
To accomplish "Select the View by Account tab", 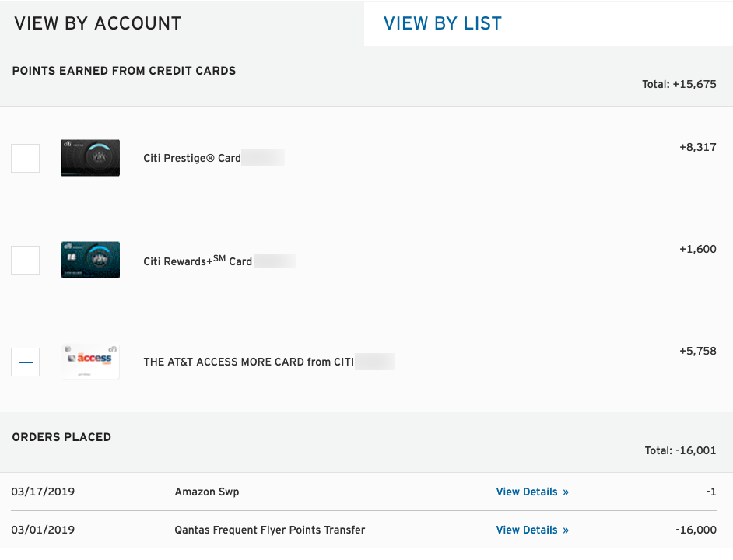I will point(98,23).
